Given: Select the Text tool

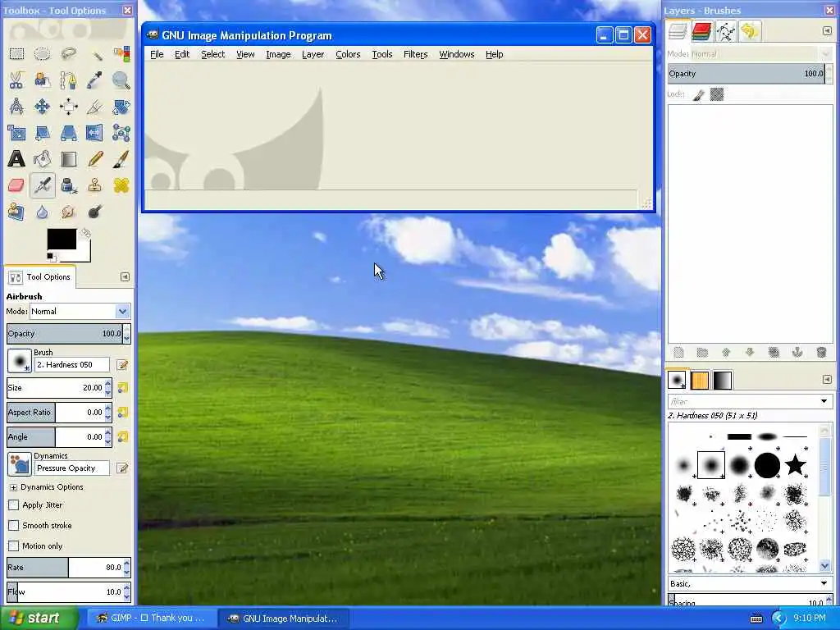Looking at the screenshot, I should pos(16,159).
